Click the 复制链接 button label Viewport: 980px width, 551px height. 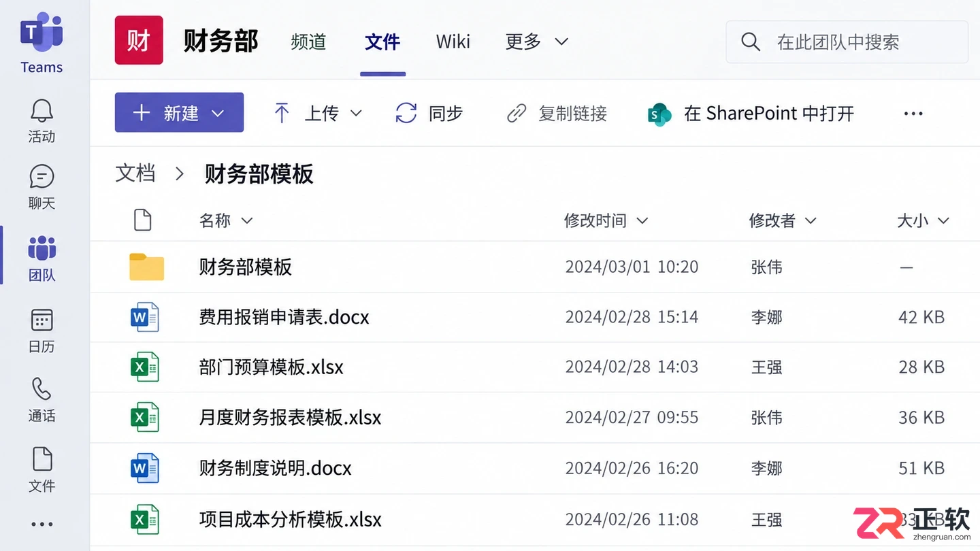572,113
